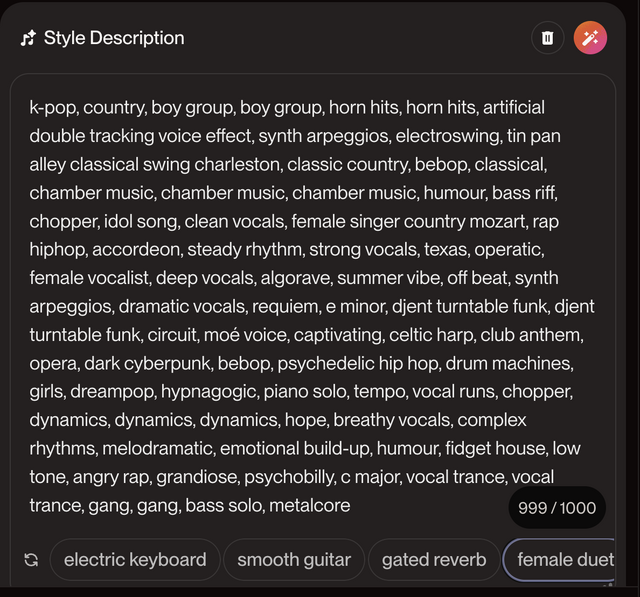Click the Style Description heading text
The height and width of the screenshot is (597, 640).
(114, 38)
